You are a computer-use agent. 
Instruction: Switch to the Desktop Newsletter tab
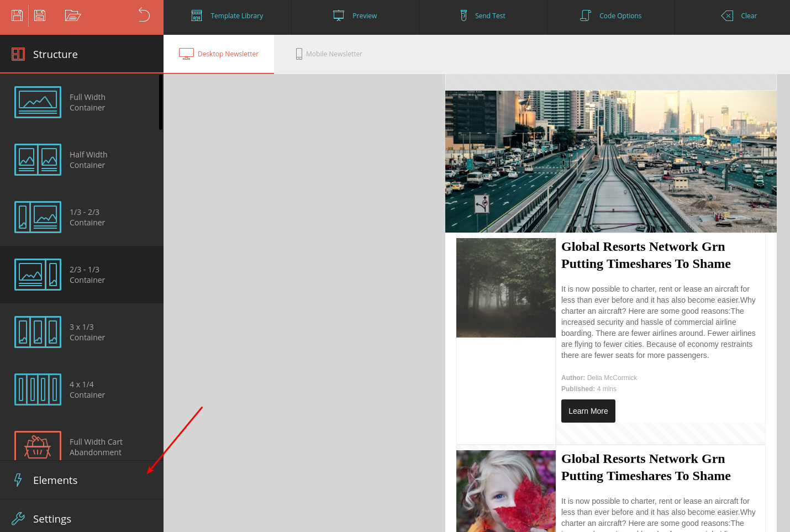tap(219, 54)
